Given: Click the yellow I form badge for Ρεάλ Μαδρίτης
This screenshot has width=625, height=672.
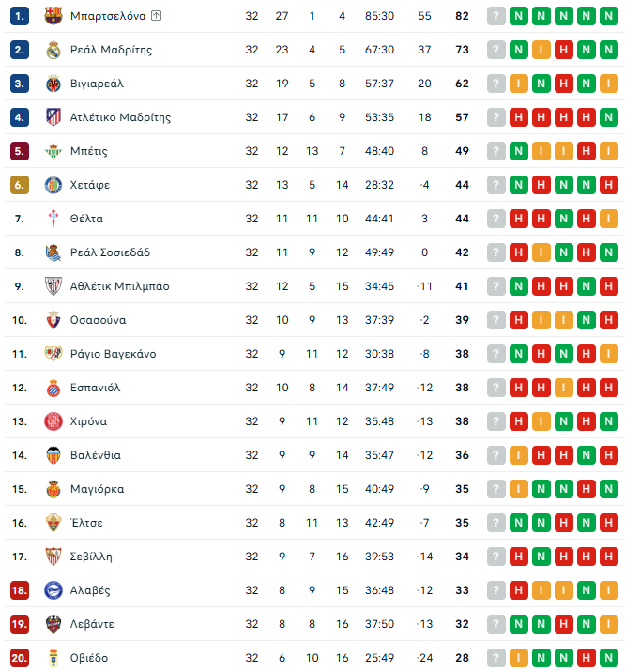Looking at the screenshot, I should [x=541, y=50].
